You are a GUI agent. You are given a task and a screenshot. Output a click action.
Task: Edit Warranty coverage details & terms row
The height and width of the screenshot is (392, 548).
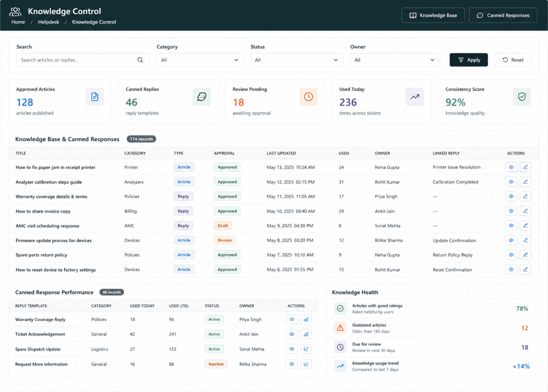click(525, 196)
